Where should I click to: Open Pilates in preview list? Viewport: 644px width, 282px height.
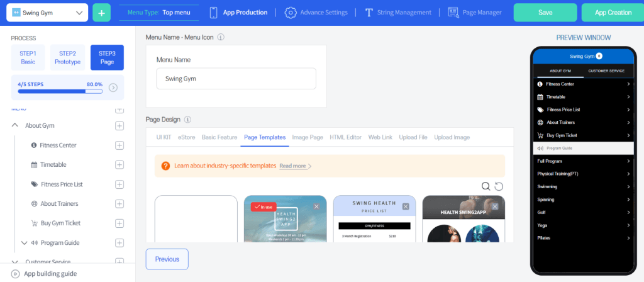(x=584, y=238)
